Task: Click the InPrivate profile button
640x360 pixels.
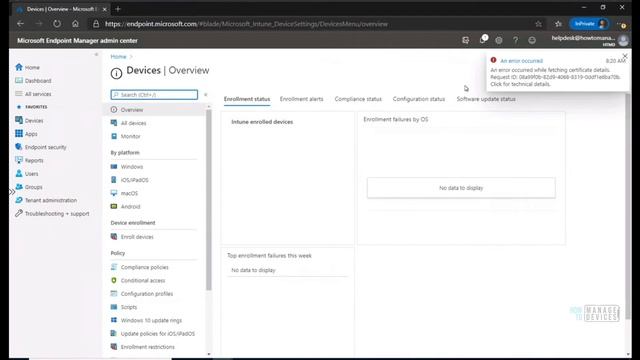Action: (x=589, y=24)
